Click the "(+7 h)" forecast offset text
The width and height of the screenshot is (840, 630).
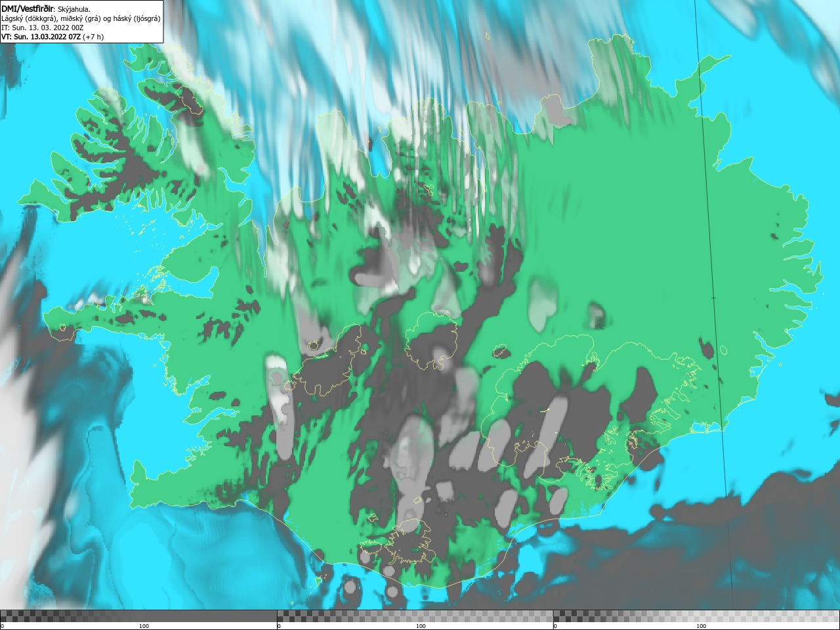pos(93,37)
